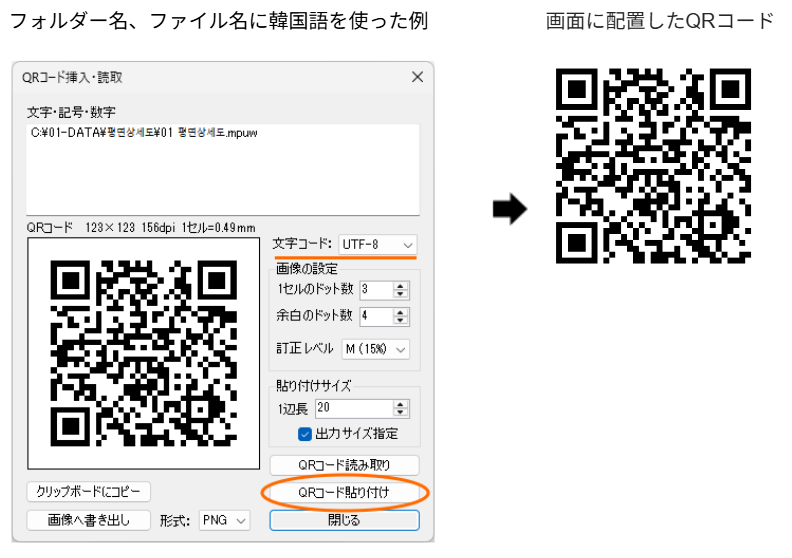The height and width of the screenshot is (558, 792).
Task: Click the 画像へ書き出し button
Action: click(88, 520)
